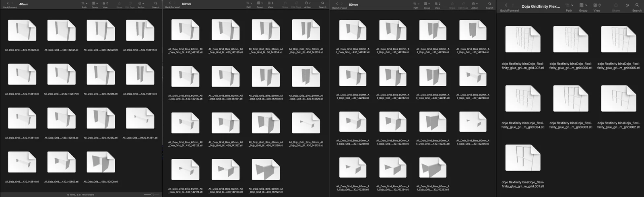Change View mode in Dojo Gridfinity Flex window
This screenshot has width=644, height=197.
tap(597, 6)
